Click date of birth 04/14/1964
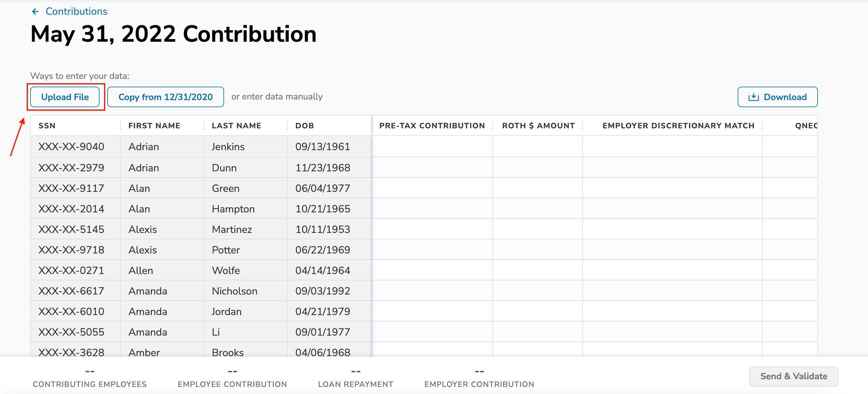868x394 pixels. [323, 270]
